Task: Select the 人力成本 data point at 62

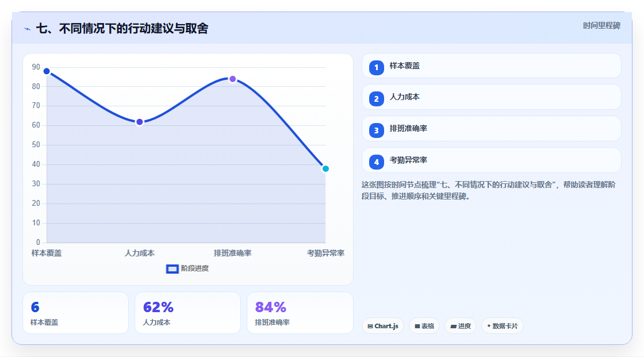Action: pos(140,122)
